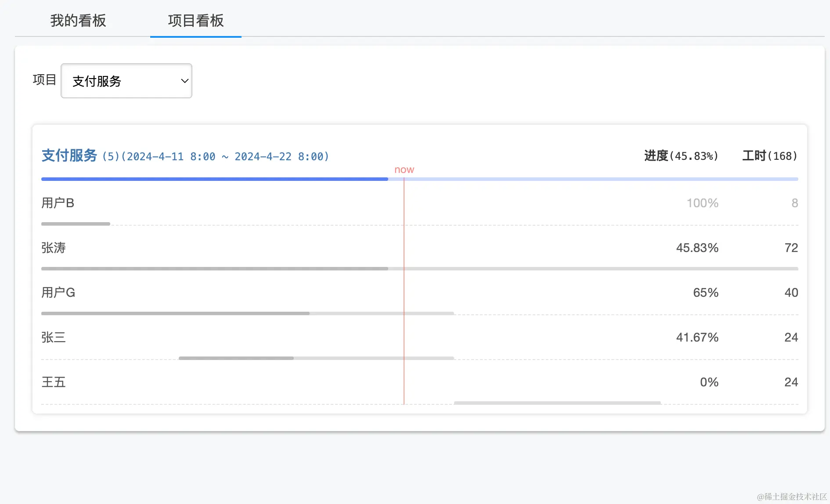
Task: Click 用户G's progress bar
Action: [248, 313]
